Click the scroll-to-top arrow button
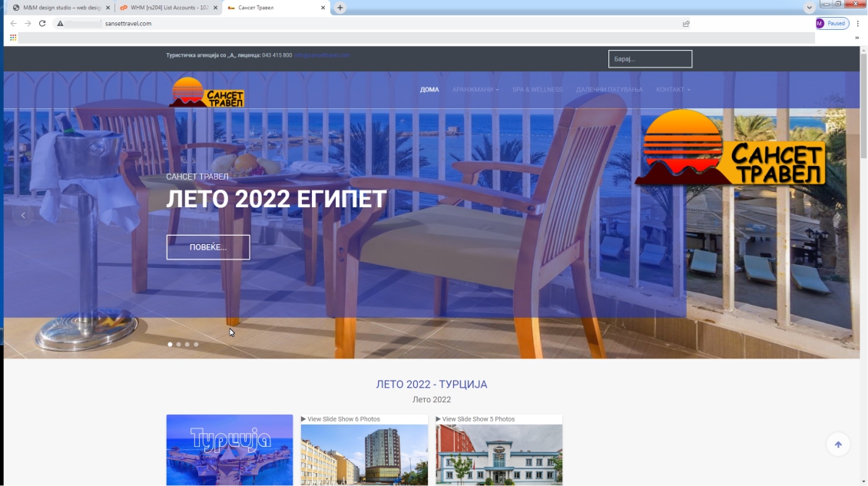Viewport: 868px width, 486px height. tap(838, 445)
